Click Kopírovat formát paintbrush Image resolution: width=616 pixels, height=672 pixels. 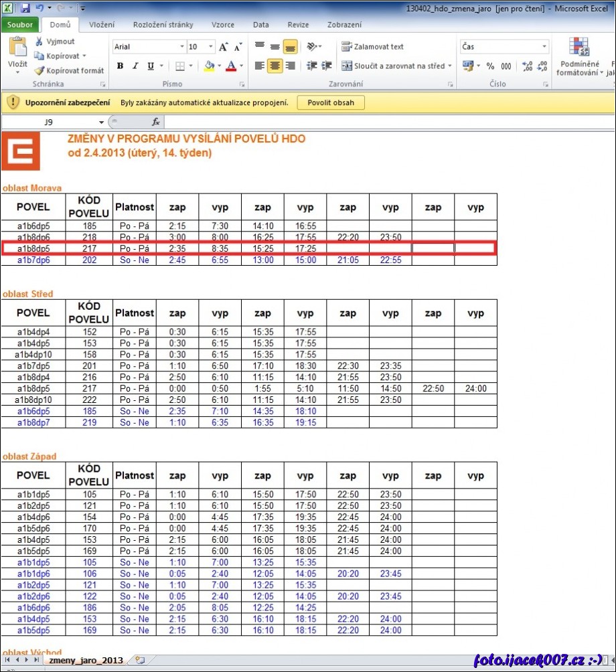[x=40, y=70]
